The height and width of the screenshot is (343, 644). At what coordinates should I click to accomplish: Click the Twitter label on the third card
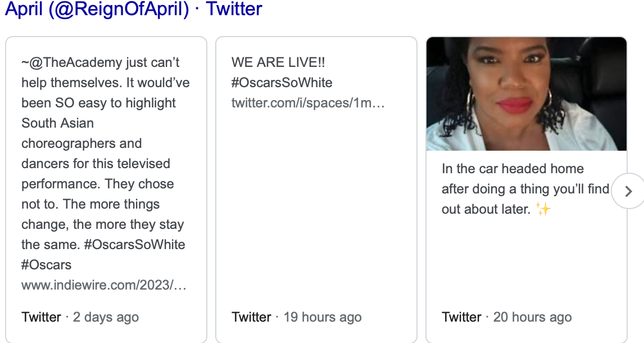click(461, 317)
